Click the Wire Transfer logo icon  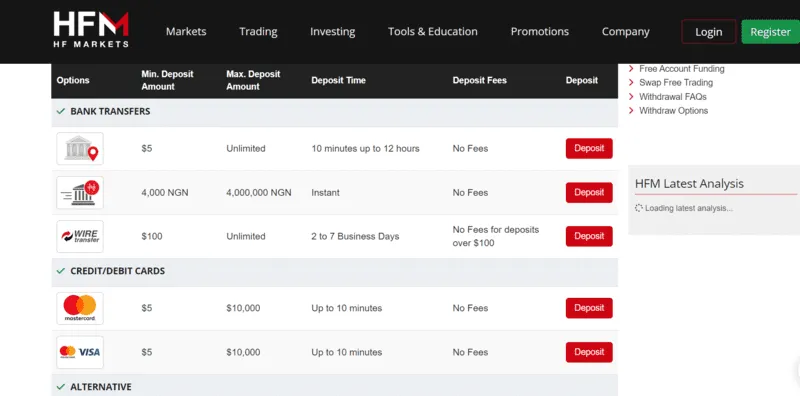80,236
